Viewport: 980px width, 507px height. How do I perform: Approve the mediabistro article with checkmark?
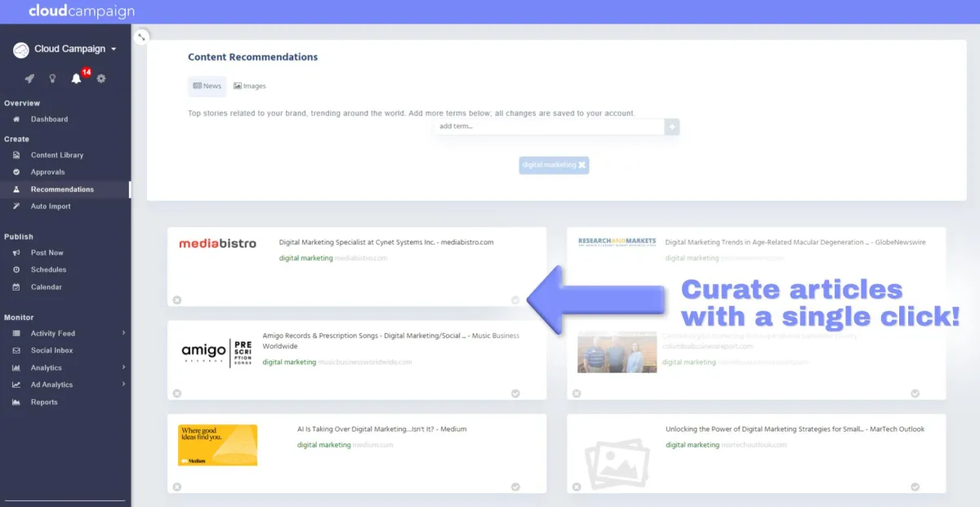515,300
